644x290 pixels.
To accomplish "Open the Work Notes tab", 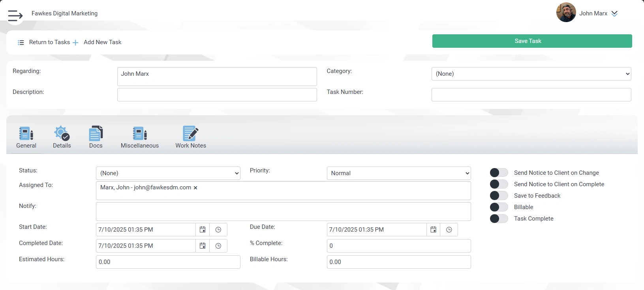I will 191,137.
